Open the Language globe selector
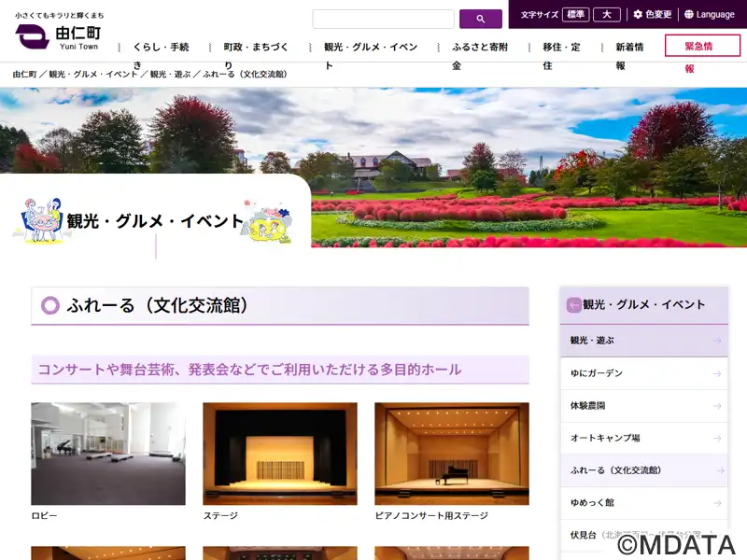 click(709, 15)
